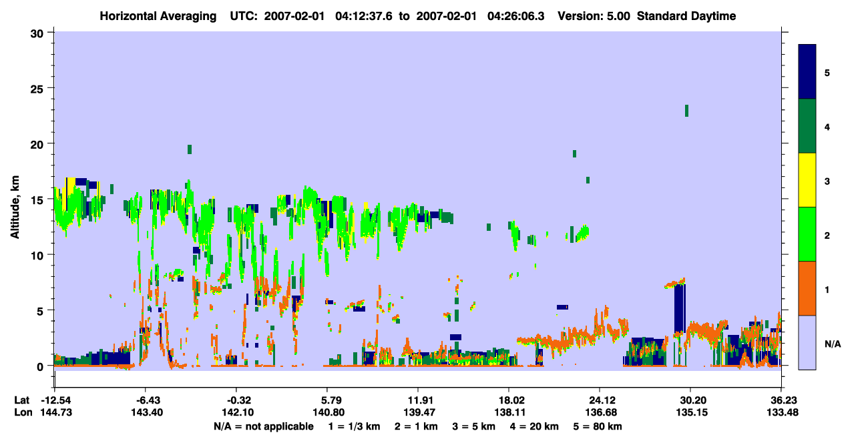The image size is (868, 445).
Task: Click the dark blue colorbar segment for 5
Action: coord(807,72)
